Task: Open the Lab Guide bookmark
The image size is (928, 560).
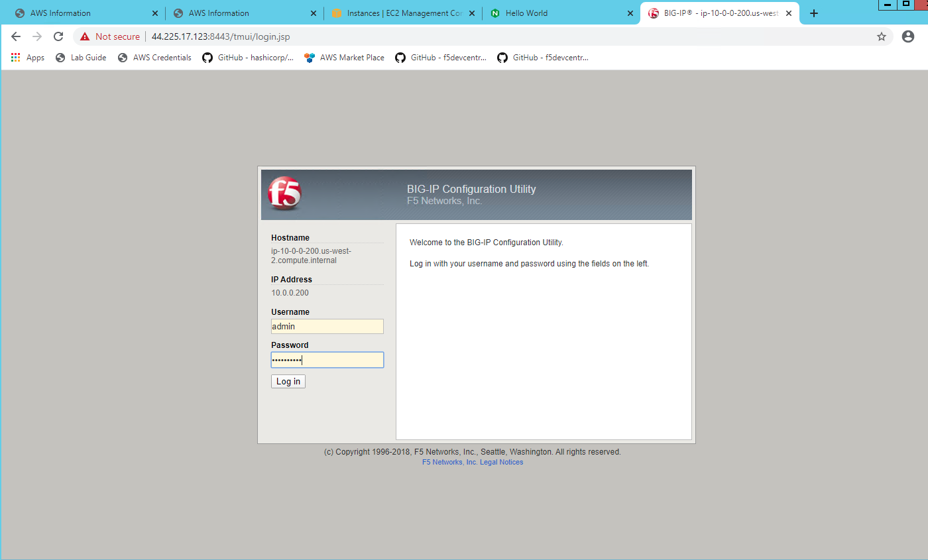Action: (x=81, y=58)
